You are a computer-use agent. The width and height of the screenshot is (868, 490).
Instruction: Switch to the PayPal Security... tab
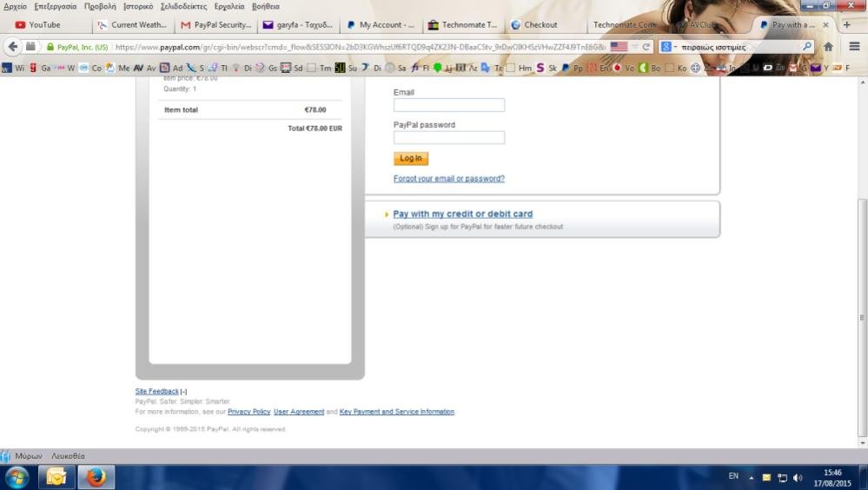(x=215, y=25)
